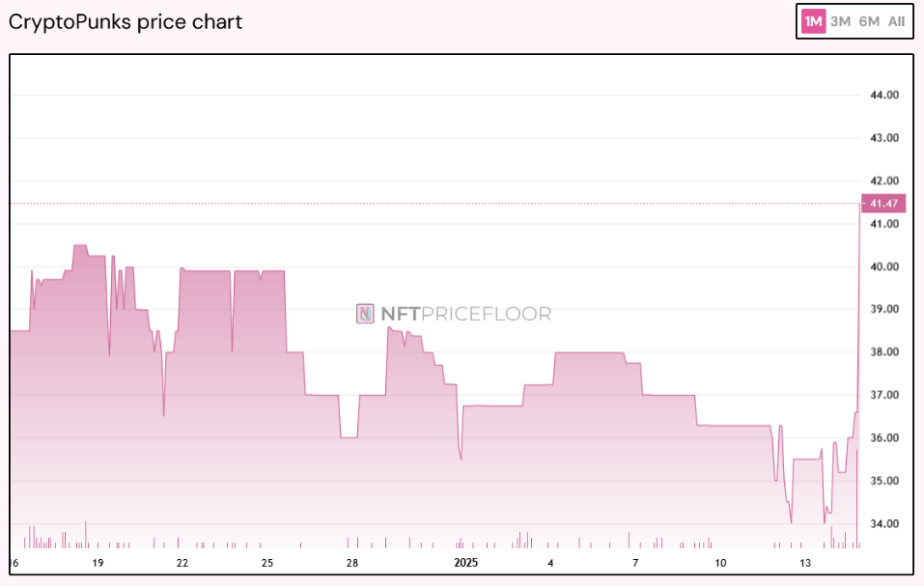Click date label 22 on time axis
The height and width of the screenshot is (586, 924).
point(182,562)
